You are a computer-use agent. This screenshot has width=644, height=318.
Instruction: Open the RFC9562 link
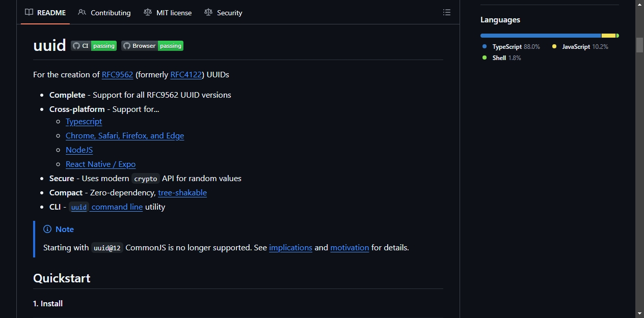tap(117, 74)
